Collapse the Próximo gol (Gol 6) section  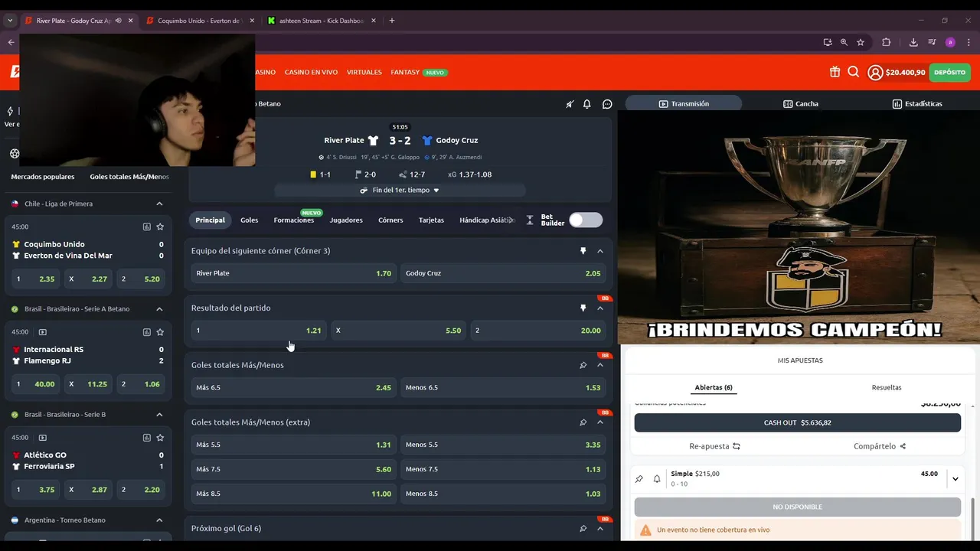(x=600, y=528)
